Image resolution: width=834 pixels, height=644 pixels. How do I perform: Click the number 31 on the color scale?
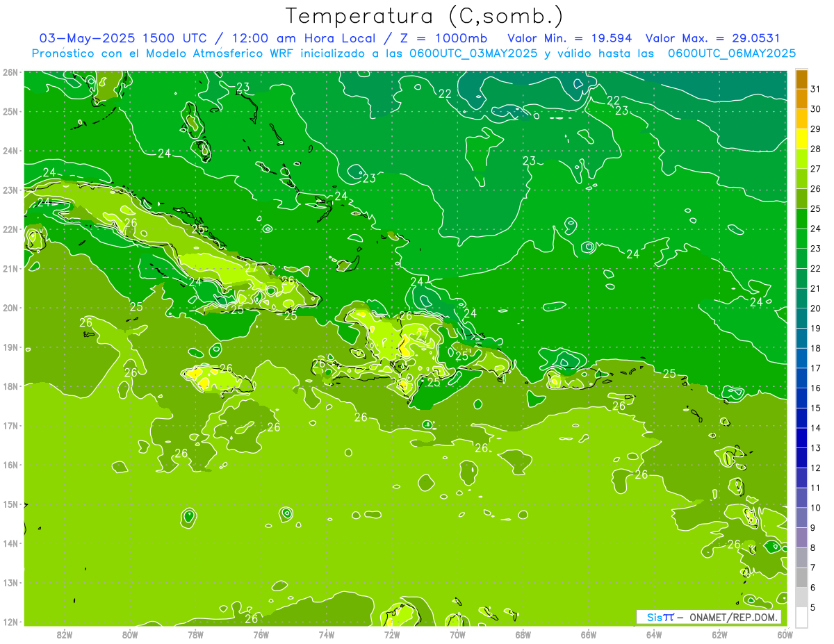[x=816, y=89]
